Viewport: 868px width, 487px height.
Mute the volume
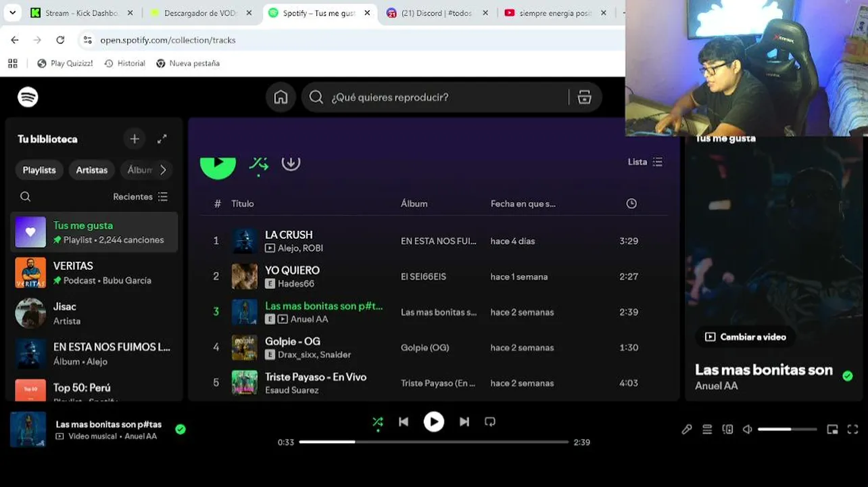pyautogui.click(x=747, y=430)
